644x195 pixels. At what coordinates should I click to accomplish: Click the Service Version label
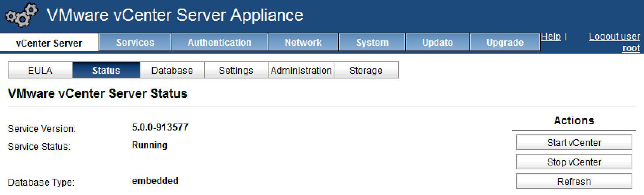[x=42, y=129]
